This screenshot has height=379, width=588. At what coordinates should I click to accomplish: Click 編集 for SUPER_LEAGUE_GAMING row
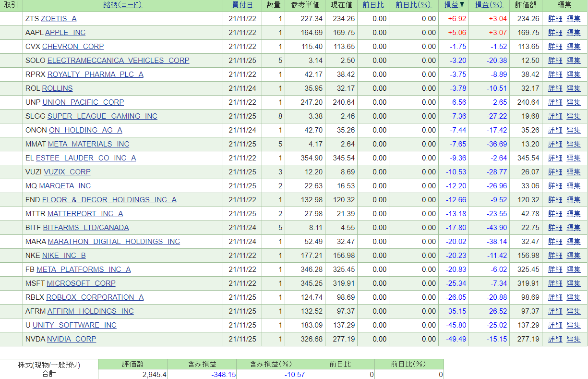(574, 116)
